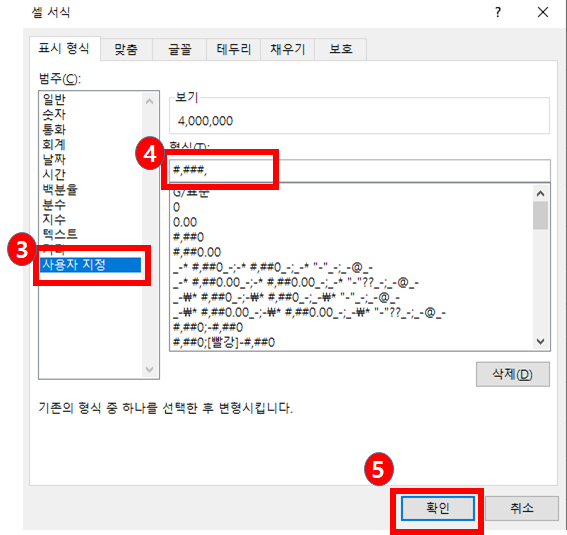Switch to the 맞춤 tab

pyautogui.click(x=126, y=49)
